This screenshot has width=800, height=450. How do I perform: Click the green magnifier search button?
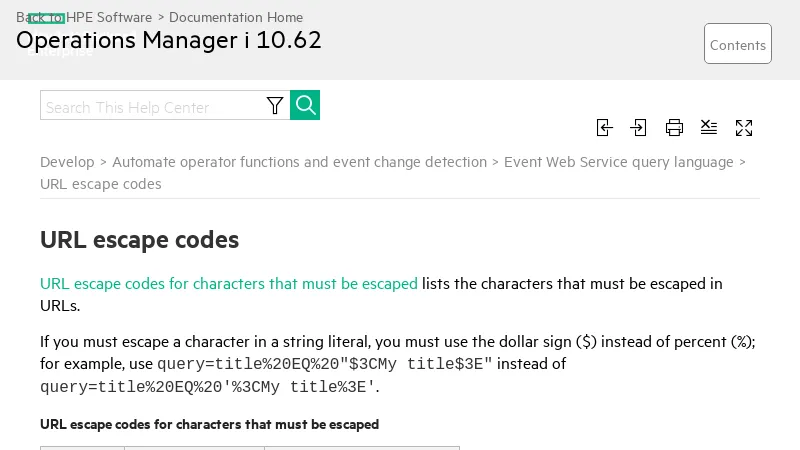click(305, 105)
